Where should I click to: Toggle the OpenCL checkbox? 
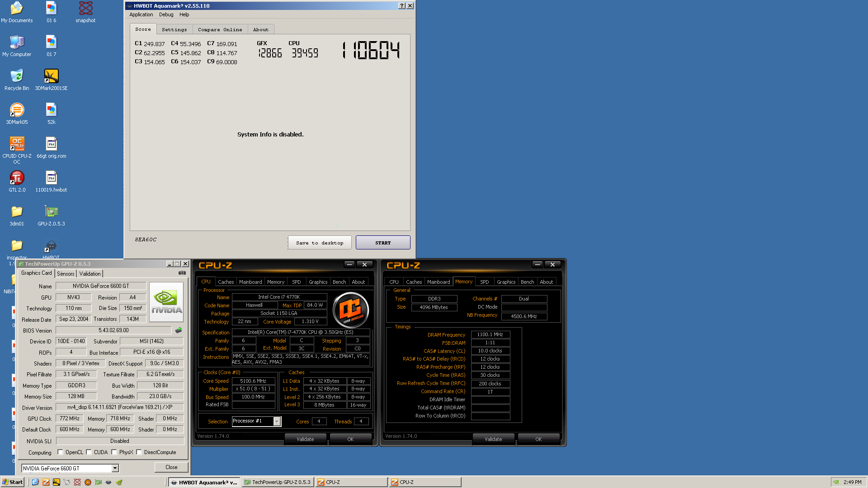tap(60, 452)
